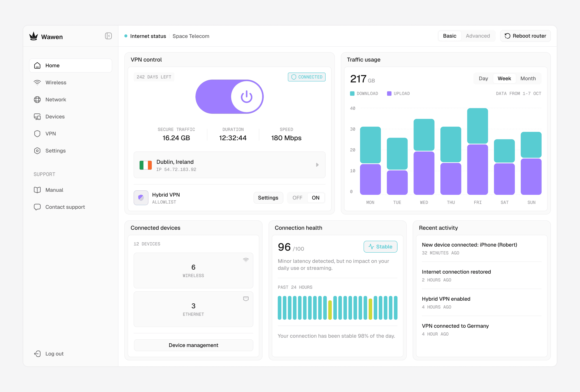Open Network via globe icon
Image resolution: width=580 pixels, height=392 pixels.
click(37, 100)
